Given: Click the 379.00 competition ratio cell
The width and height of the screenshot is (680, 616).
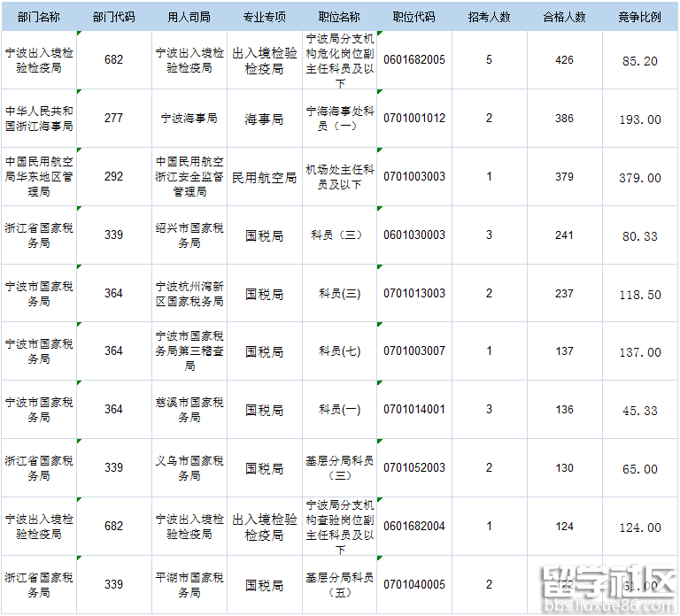Looking at the screenshot, I should click(639, 177).
